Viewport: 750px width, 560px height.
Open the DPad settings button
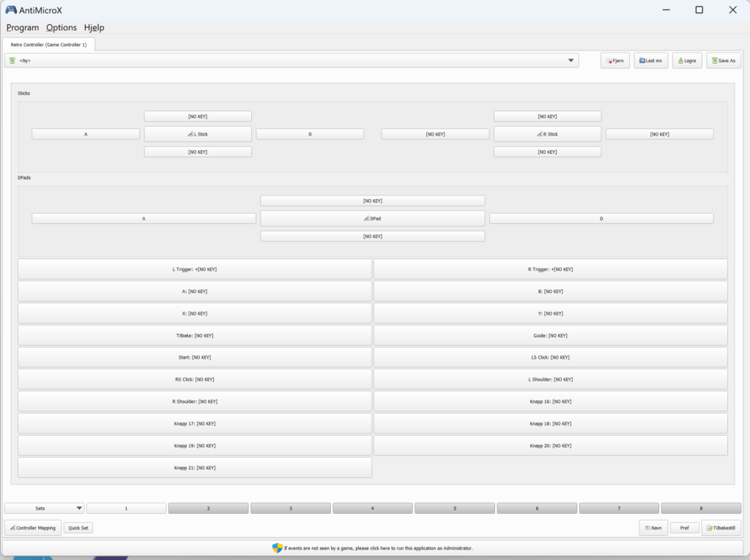(x=373, y=219)
